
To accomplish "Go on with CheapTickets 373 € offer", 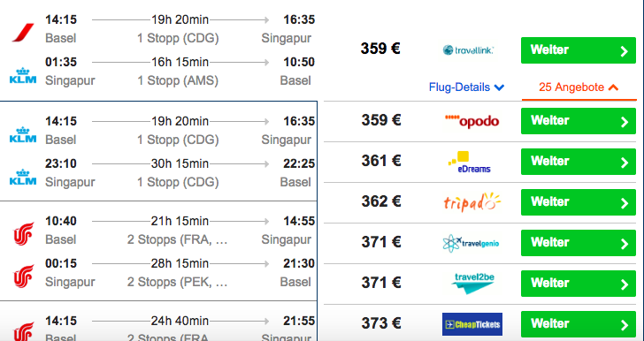I will coord(579,324).
